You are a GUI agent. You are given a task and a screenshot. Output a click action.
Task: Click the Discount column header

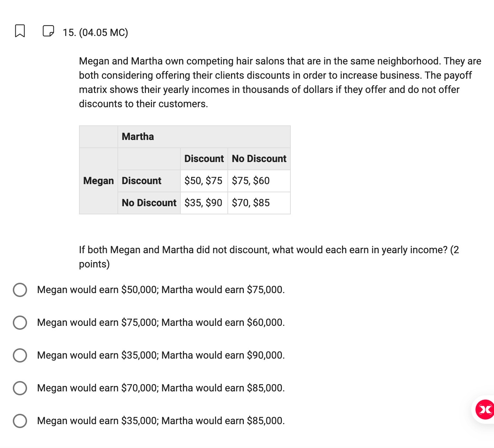click(204, 158)
